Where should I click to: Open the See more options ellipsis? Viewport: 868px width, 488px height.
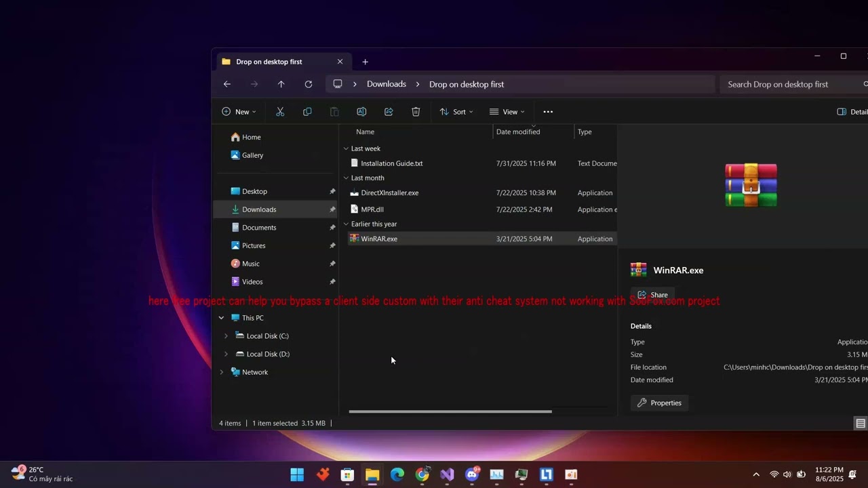(x=548, y=112)
